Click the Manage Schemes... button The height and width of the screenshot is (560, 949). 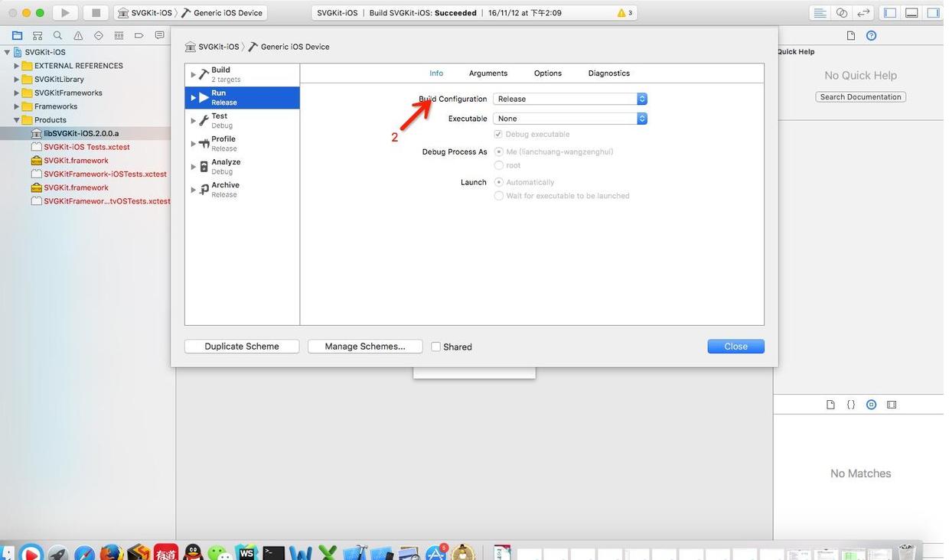[365, 347]
